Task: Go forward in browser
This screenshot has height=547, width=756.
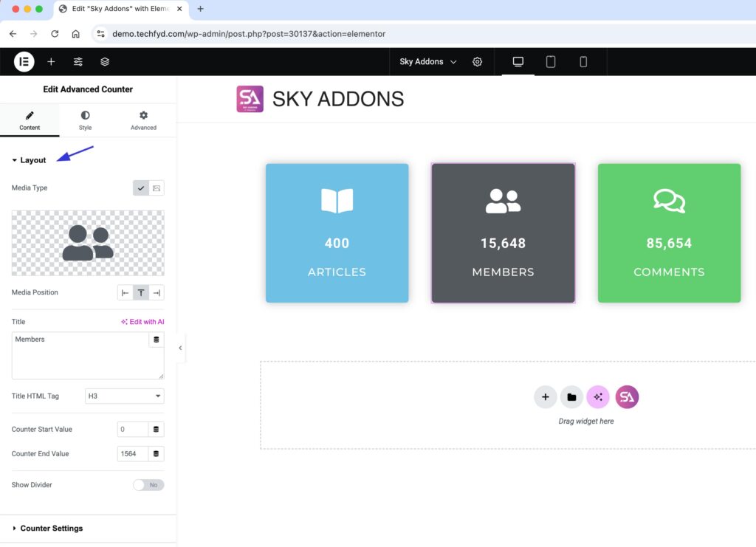Action: pyautogui.click(x=34, y=34)
